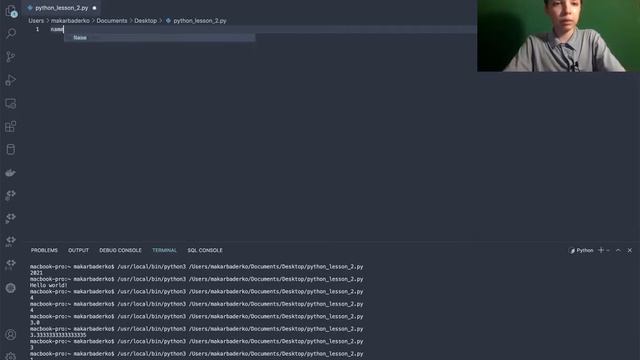
Task: Switch to the DEBUG CONSOLE tab
Action: [120, 250]
